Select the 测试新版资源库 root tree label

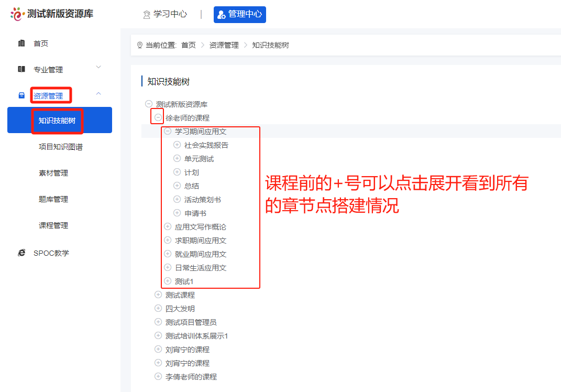coord(181,104)
